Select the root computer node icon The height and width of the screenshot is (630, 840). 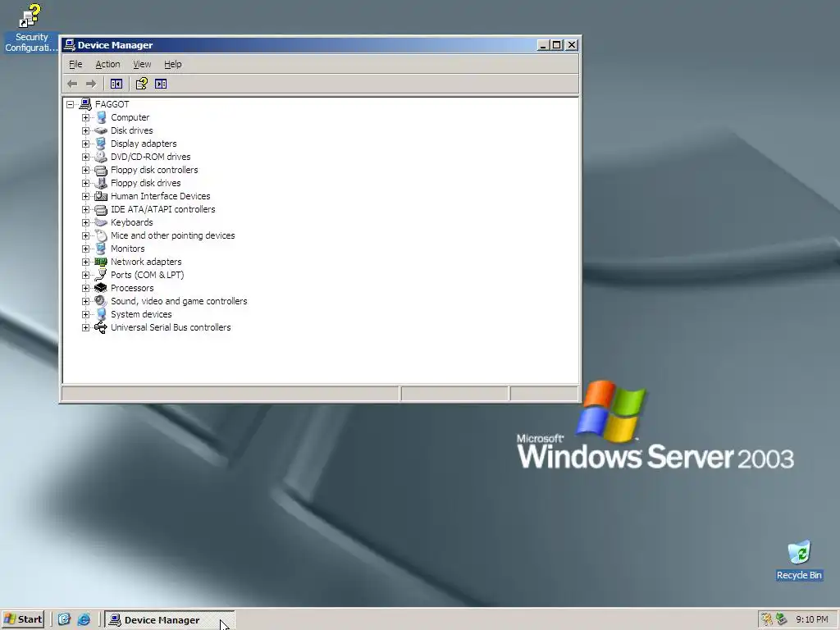pos(85,104)
